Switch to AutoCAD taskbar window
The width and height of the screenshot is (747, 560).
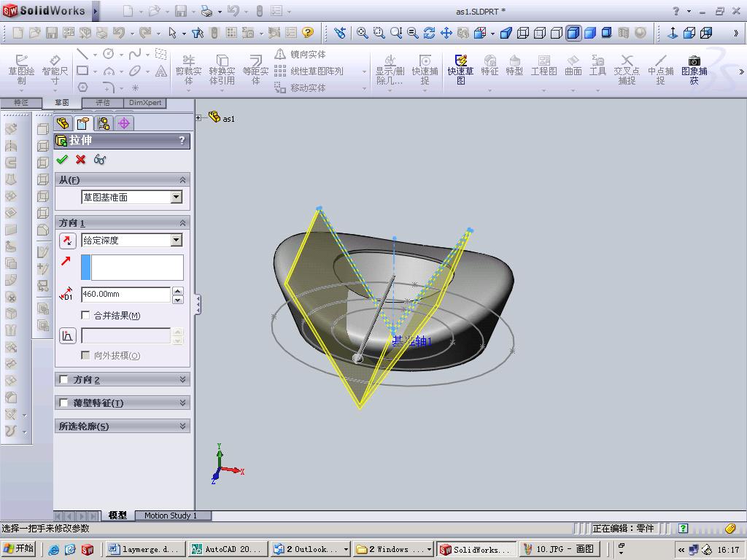(x=228, y=549)
